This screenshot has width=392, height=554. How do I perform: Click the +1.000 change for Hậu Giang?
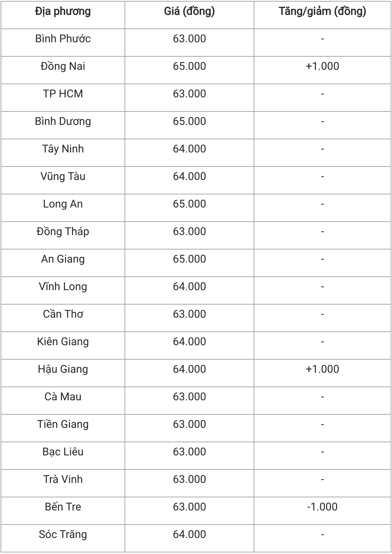click(322, 369)
